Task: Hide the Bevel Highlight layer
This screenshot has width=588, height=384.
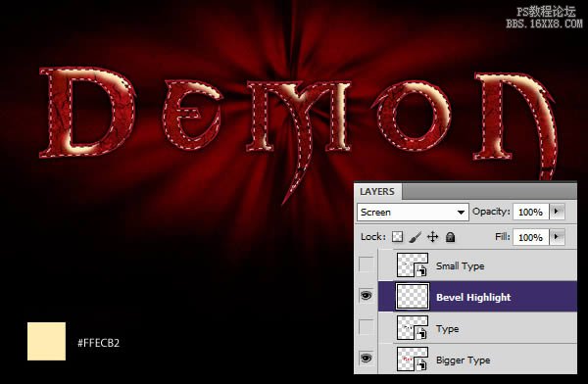Action: pyautogui.click(x=367, y=296)
